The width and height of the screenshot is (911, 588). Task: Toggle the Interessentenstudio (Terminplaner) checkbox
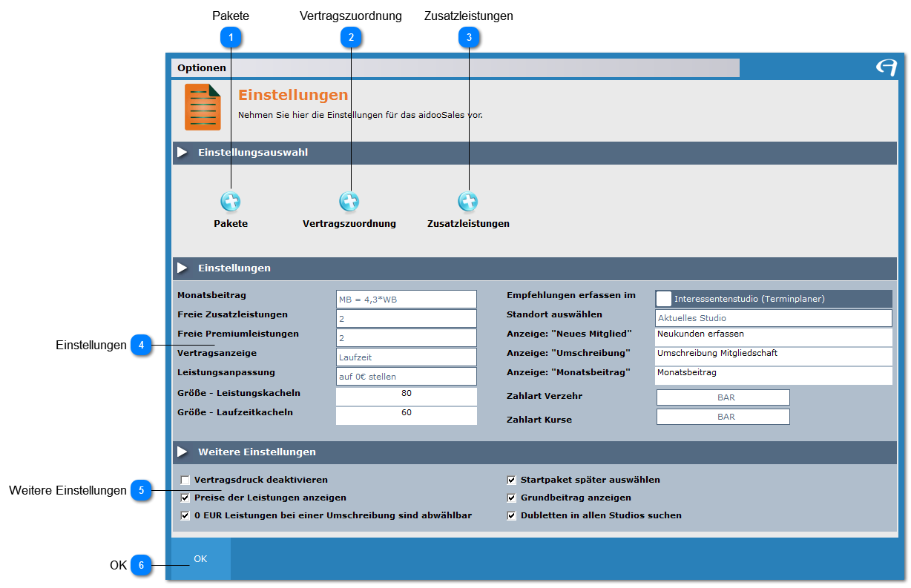(664, 299)
